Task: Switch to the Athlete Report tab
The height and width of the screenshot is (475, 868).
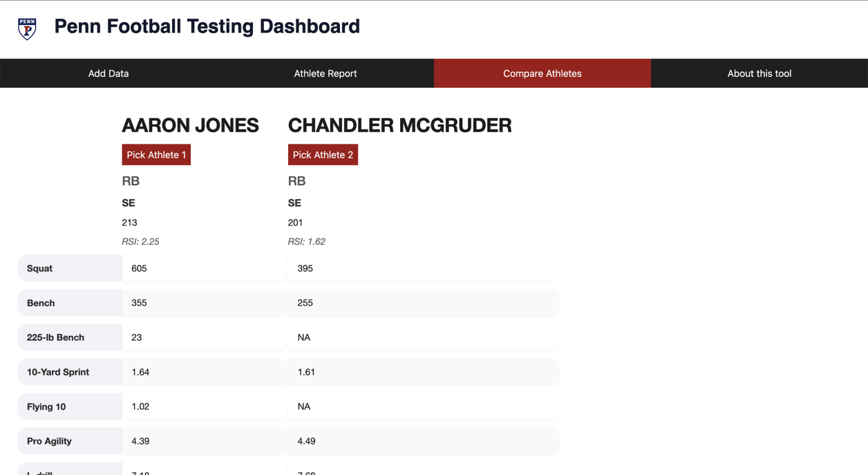Action: pyautogui.click(x=325, y=73)
